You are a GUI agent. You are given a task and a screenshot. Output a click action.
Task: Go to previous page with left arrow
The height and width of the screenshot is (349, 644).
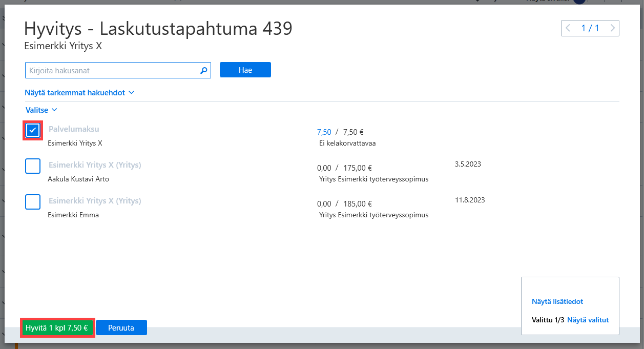568,28
